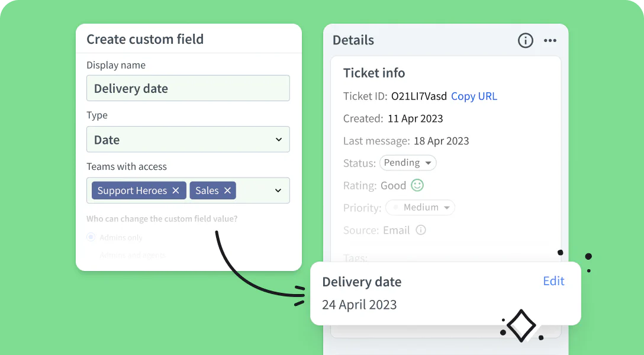
Task: Click Copy URL next to the Ticket ID
Action: (x=474, y=96)
